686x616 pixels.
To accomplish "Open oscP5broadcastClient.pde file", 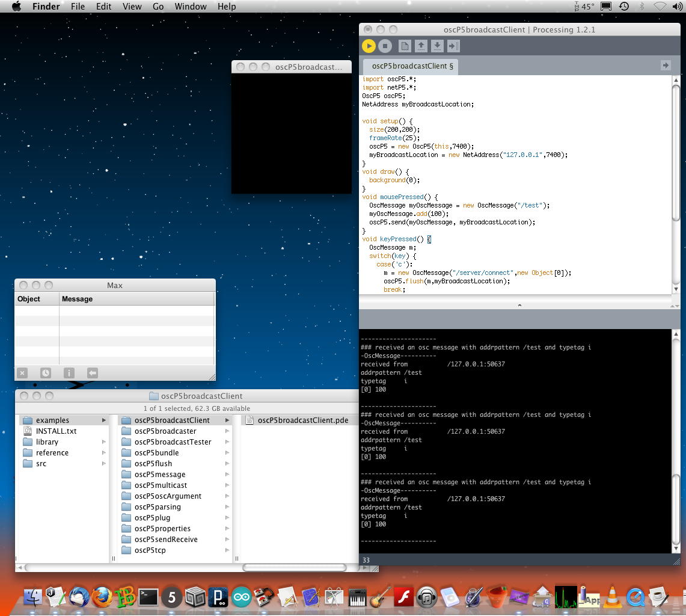I will [302, 420].
